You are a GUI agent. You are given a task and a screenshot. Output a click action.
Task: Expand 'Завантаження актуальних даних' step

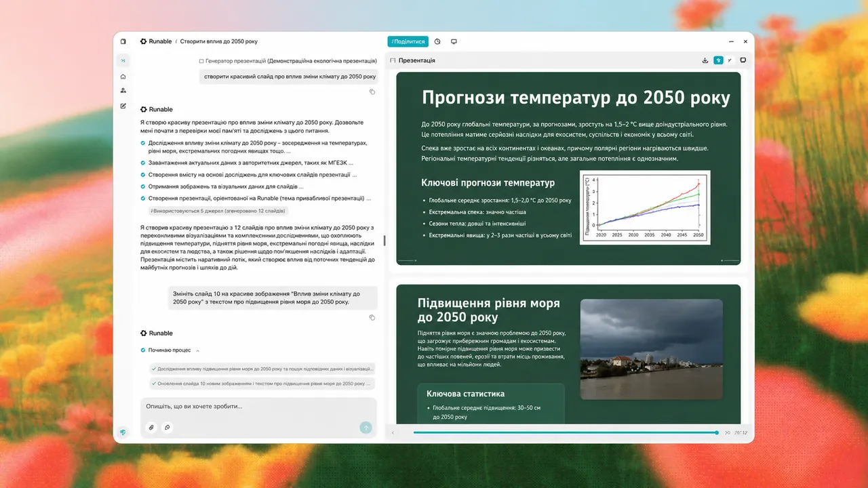[x=247, y=163]
